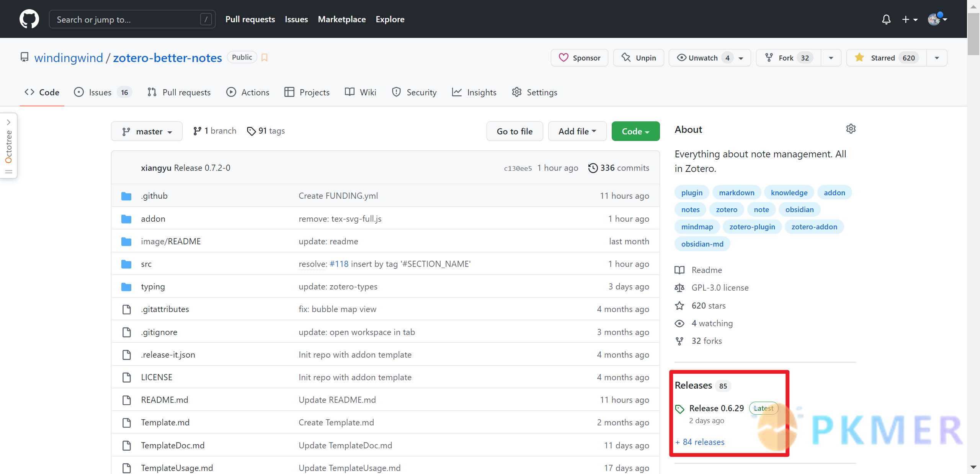Open Release 0.6.29 latest release link
Screen dimensions: 980x474
tap(717, 409)
